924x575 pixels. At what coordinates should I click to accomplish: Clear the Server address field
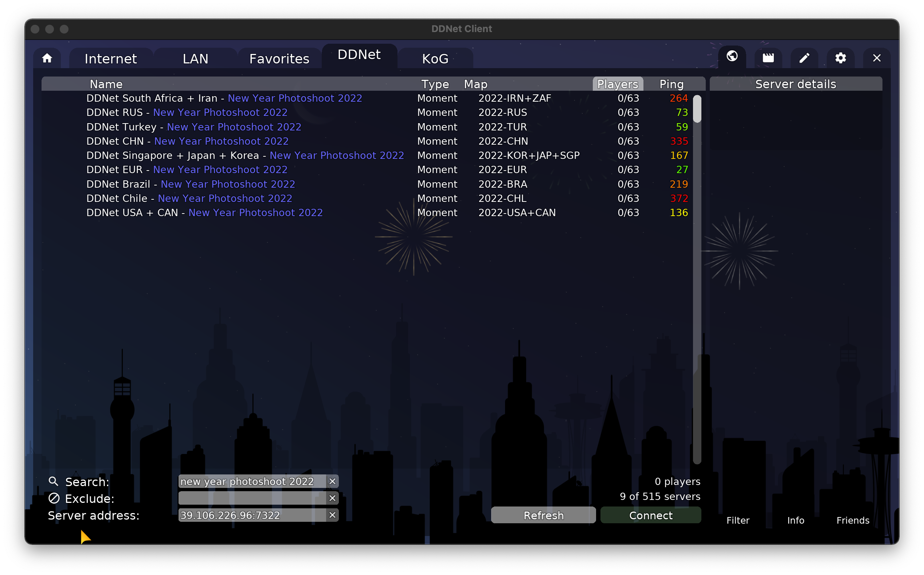point(332,515)
